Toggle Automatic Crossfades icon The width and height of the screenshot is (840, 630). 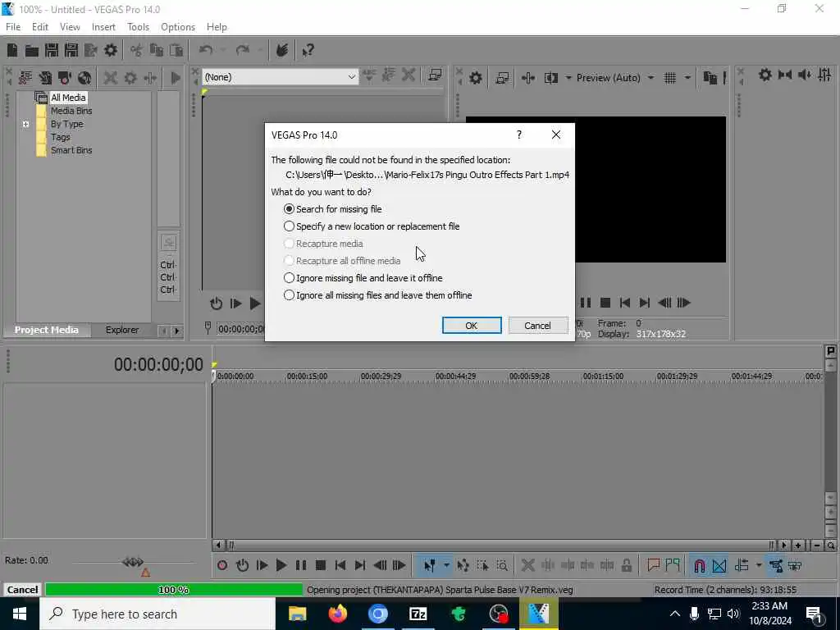719,565
